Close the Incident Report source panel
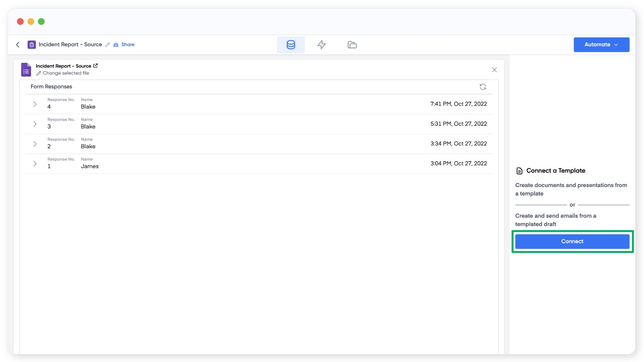 point(494,70)
